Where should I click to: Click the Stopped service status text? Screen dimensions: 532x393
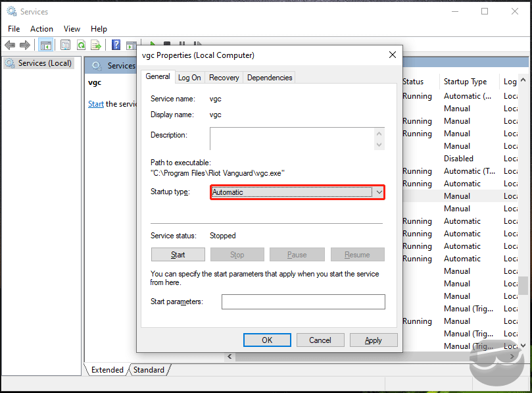tap(222, 236)
